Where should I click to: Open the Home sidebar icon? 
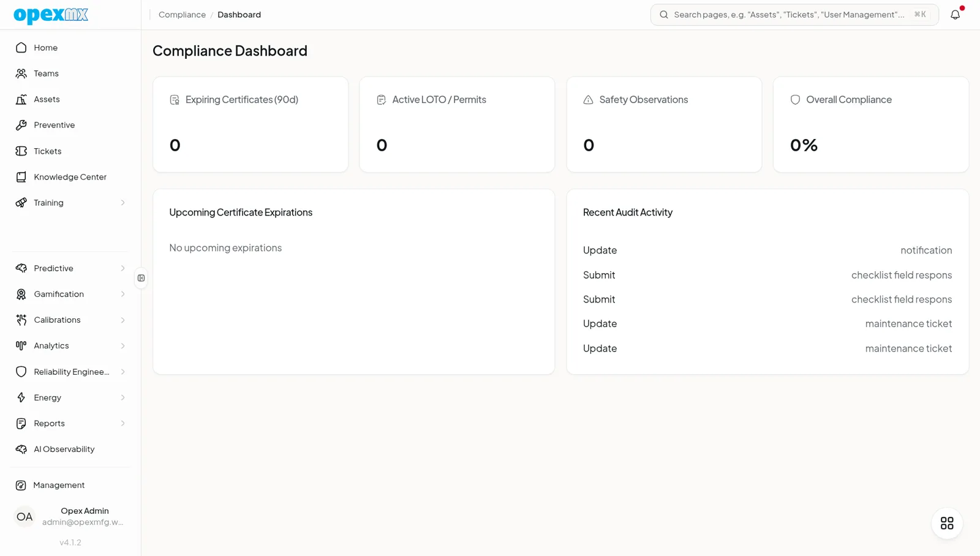pos(21,48)
